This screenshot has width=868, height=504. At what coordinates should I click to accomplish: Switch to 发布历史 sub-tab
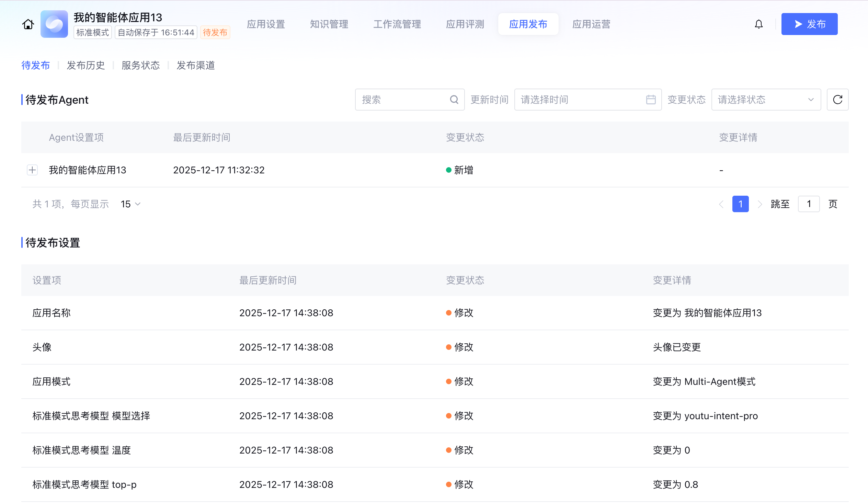coord(85,65)
